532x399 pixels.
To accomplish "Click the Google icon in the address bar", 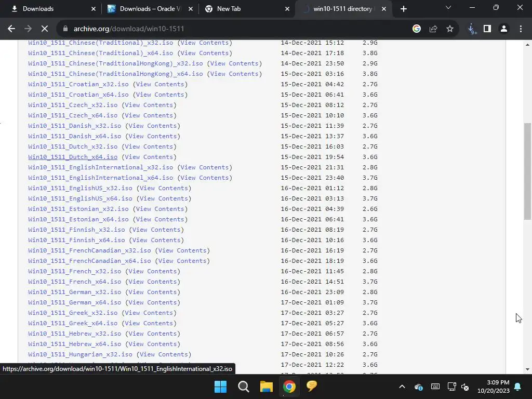I will click(417, 29).
